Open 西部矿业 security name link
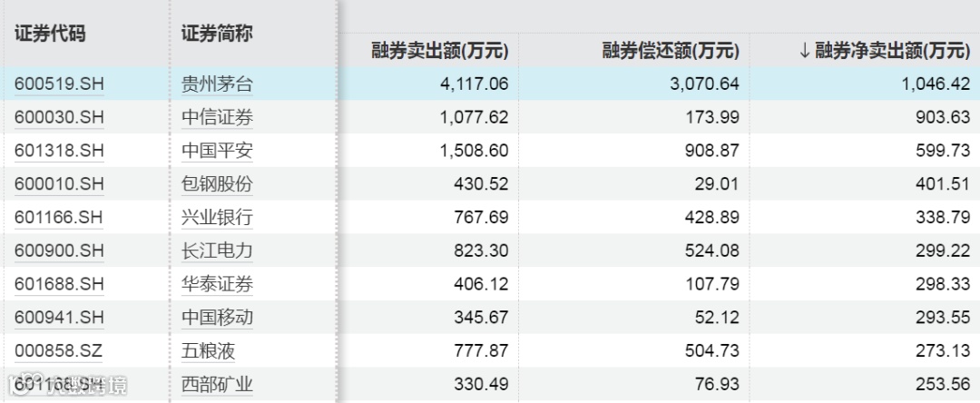 [217, 385]
